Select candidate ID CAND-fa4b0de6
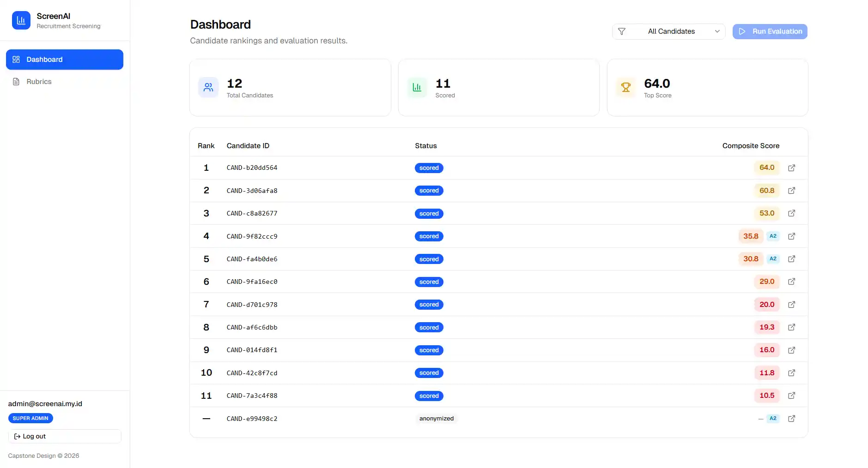868x468 pixels. coord(252,259)
